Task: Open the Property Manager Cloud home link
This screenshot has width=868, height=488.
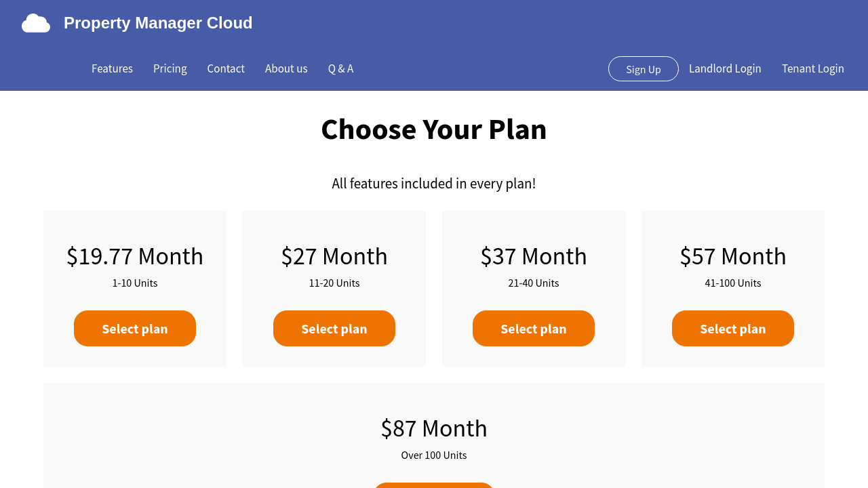Action: click(x=158, y=23)
